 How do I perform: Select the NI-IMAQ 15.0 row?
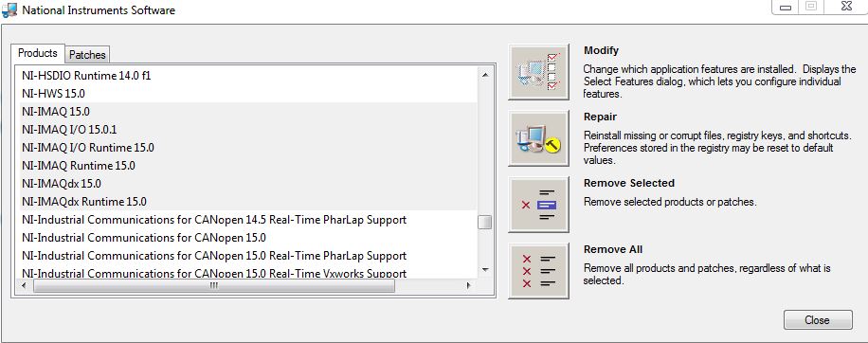[x=248, y=111]
